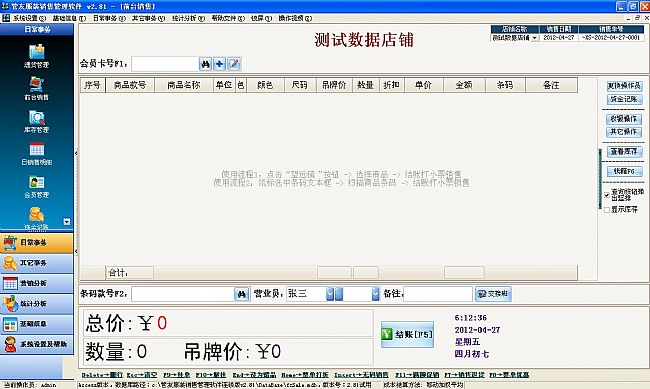Screen dimensions: 650x389
Task: Click 结账[F5] checkout button
Action: click(x=407, y=334)
